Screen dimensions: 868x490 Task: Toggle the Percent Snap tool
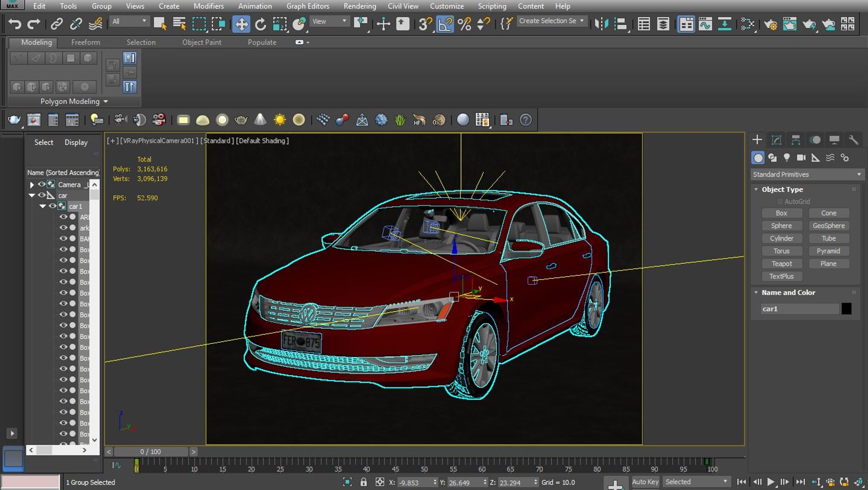click(464, 24)
